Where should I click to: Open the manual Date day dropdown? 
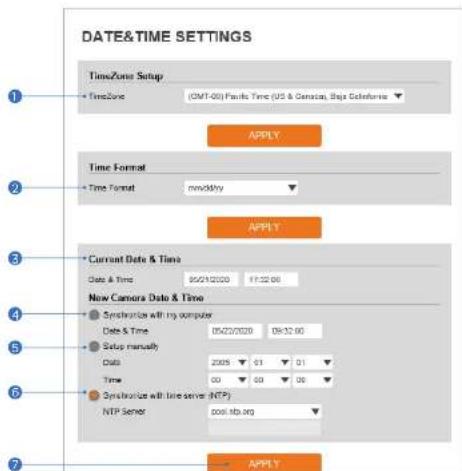coord(313,362)
